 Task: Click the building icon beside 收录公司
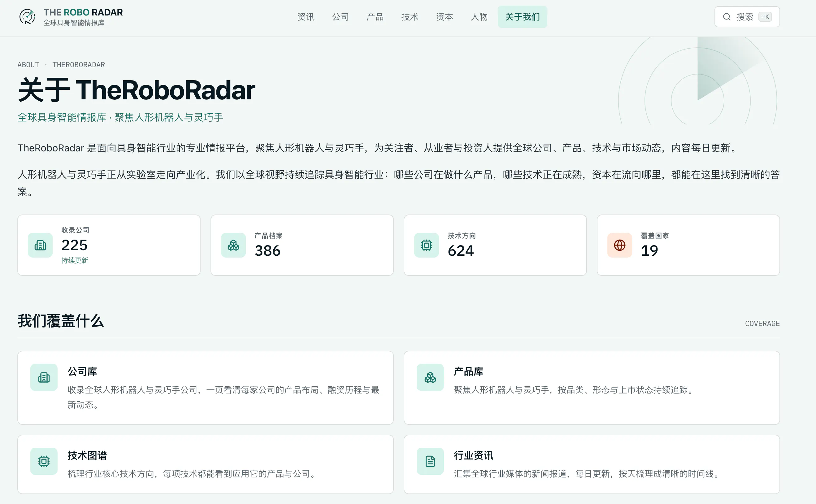pyautogui.click(x=40, y=245)
